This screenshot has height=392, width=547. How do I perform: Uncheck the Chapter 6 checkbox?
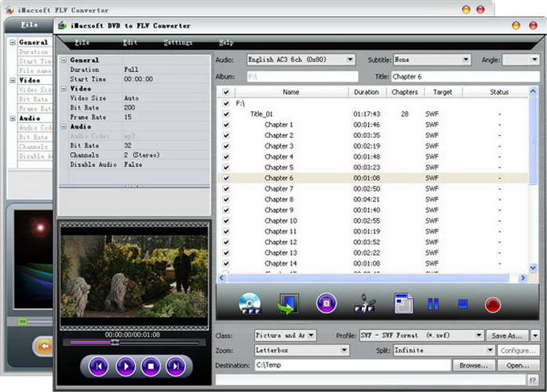tap(226, 178)
